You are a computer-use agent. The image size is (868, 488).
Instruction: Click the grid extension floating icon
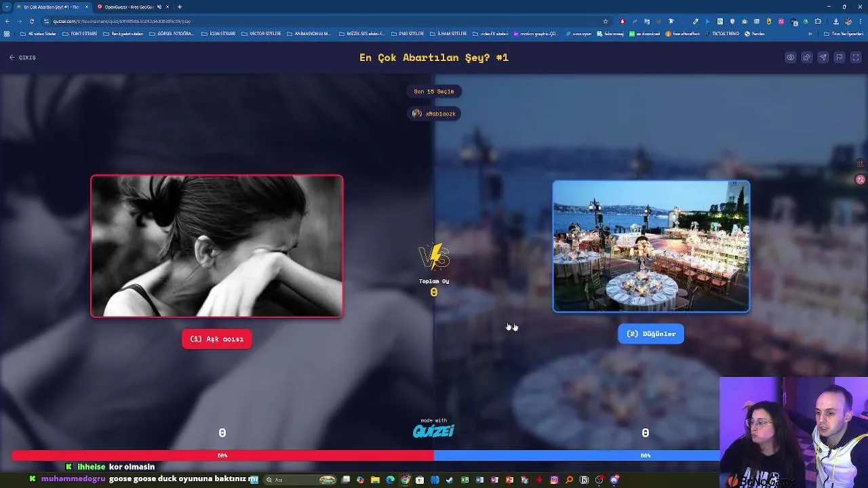point(861,164)
